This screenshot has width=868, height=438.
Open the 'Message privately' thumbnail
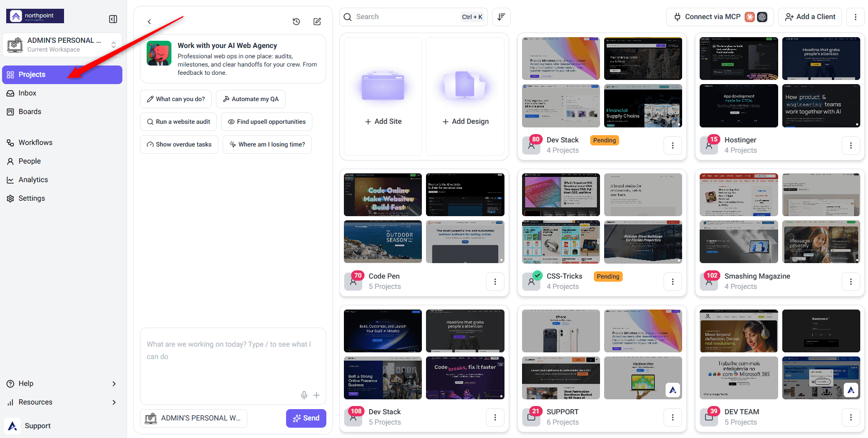point(821,241)
